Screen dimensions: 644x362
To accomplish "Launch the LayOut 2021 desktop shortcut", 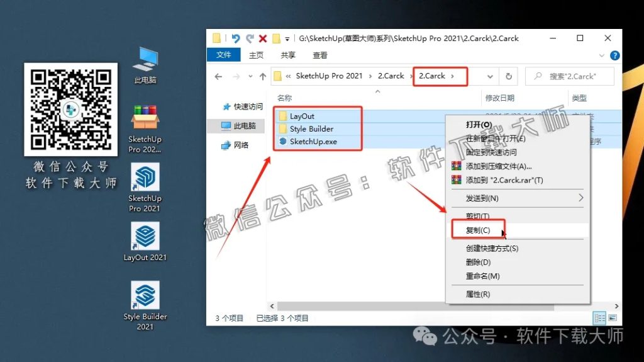I will [x=145, y=242].
